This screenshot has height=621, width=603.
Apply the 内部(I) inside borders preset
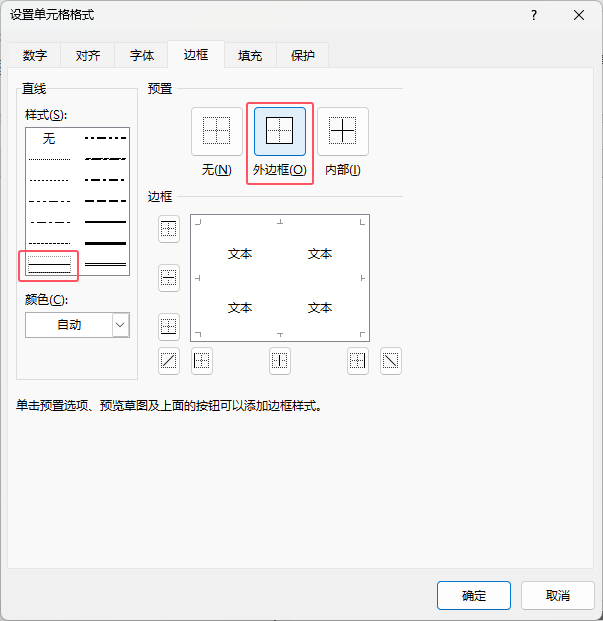(x=342, y=131)
